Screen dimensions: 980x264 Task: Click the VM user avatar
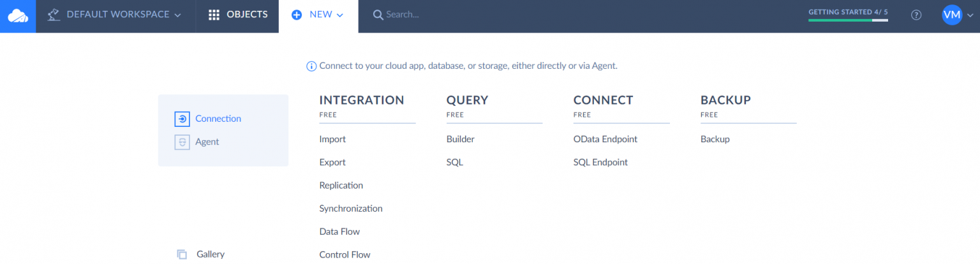tap(951, 15)
